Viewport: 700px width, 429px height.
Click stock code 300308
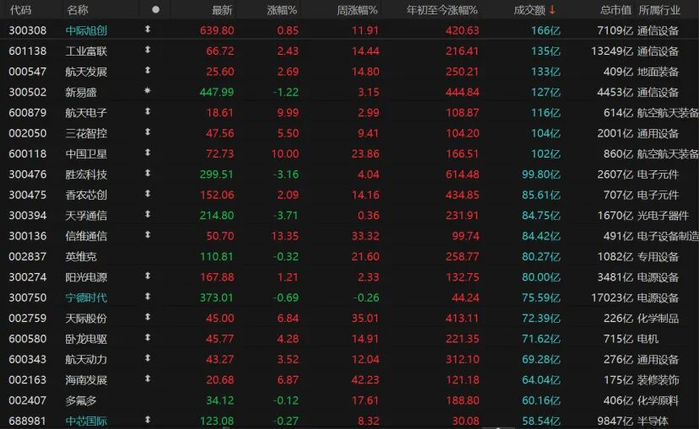[28, 30]
